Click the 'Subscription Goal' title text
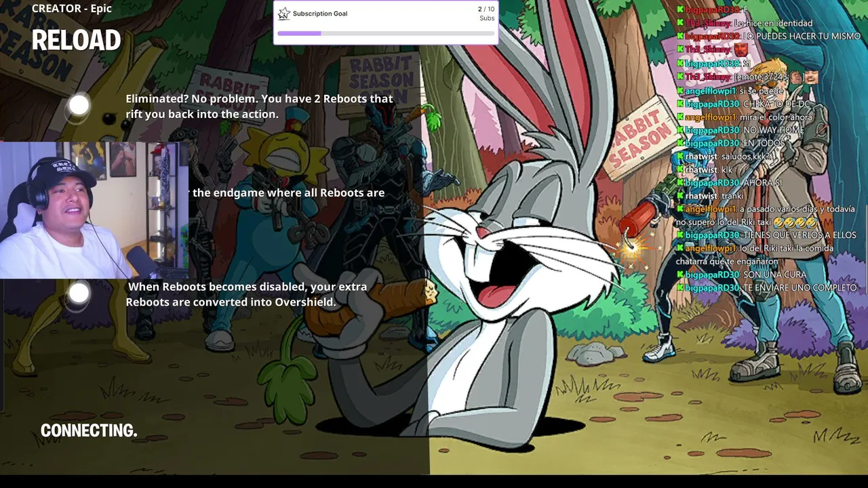868x488 pixels. [320, 14]
